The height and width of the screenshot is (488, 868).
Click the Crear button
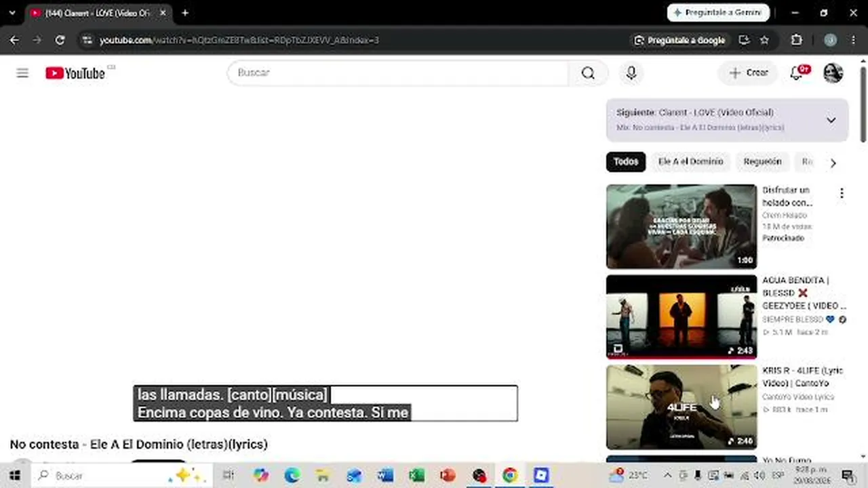[748, 73]
